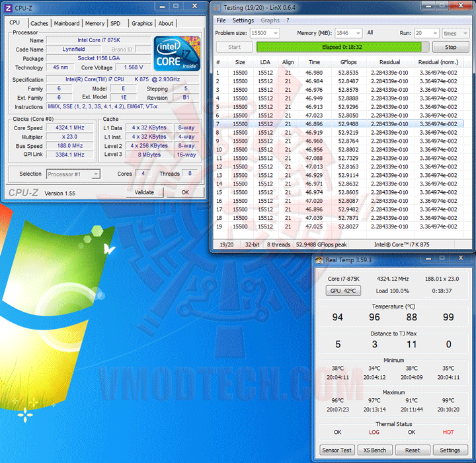Switch to the Mainboard tab

(x=67, y=23)
